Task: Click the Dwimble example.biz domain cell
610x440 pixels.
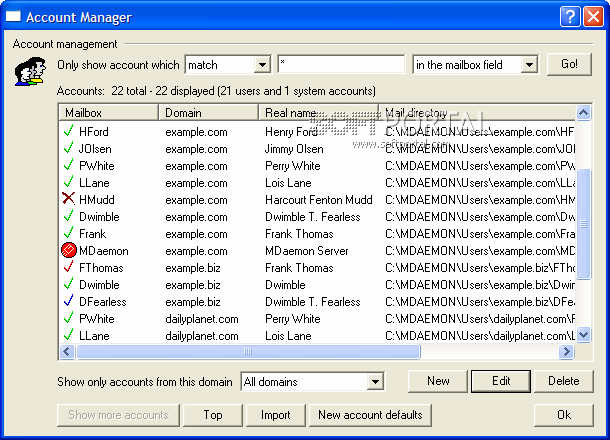Action: [x=193, y=285]
